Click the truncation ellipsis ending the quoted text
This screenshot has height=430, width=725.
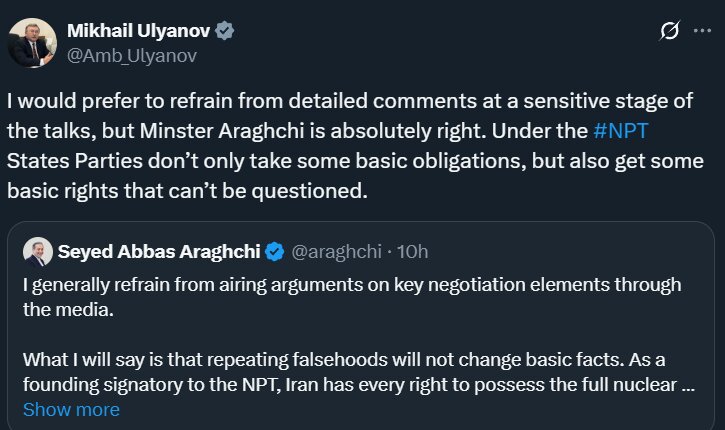[687, 385]
